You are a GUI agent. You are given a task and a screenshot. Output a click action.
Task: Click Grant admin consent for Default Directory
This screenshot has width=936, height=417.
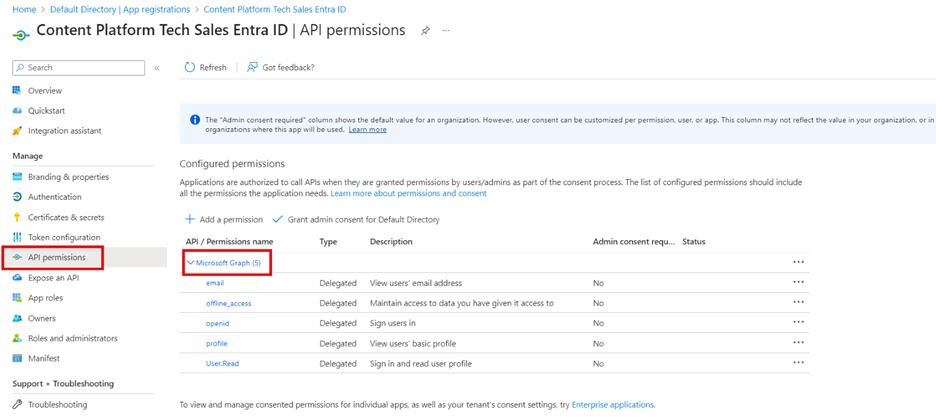point(356,219)
